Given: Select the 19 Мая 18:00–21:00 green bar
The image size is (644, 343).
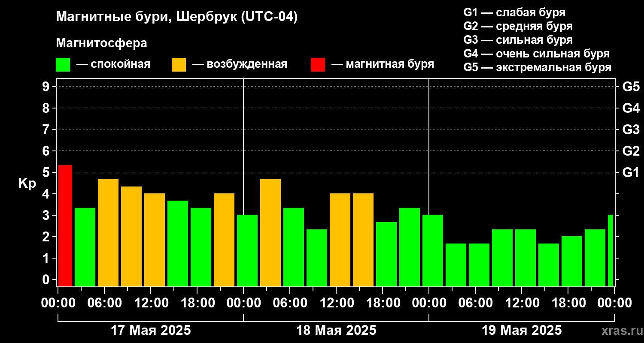Looking at the screenshot, I should pyautogui.click(x=572, y=261).
